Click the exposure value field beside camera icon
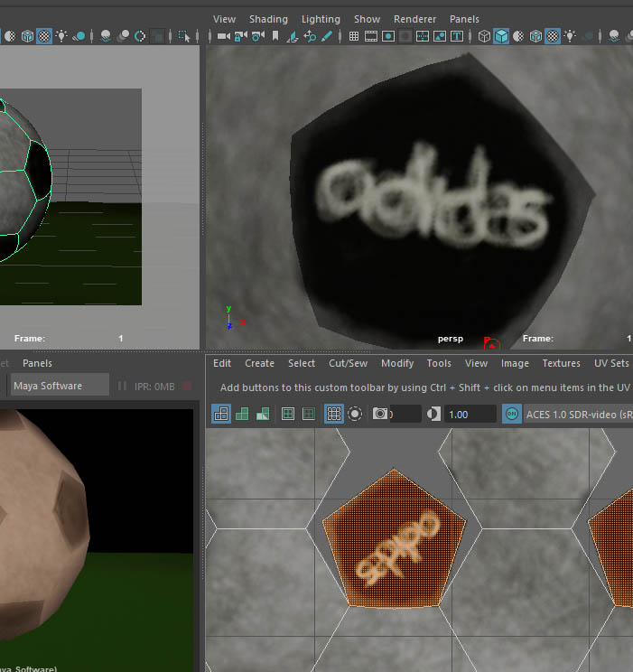The height and width of the screenshot is (672, 633). point(405,415)
